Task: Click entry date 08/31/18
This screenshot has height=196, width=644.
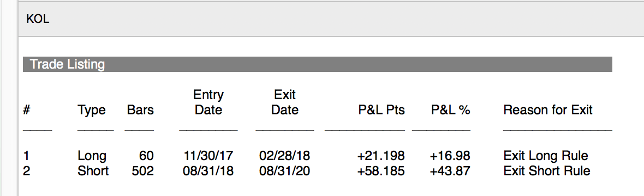Action: (208, 170)
